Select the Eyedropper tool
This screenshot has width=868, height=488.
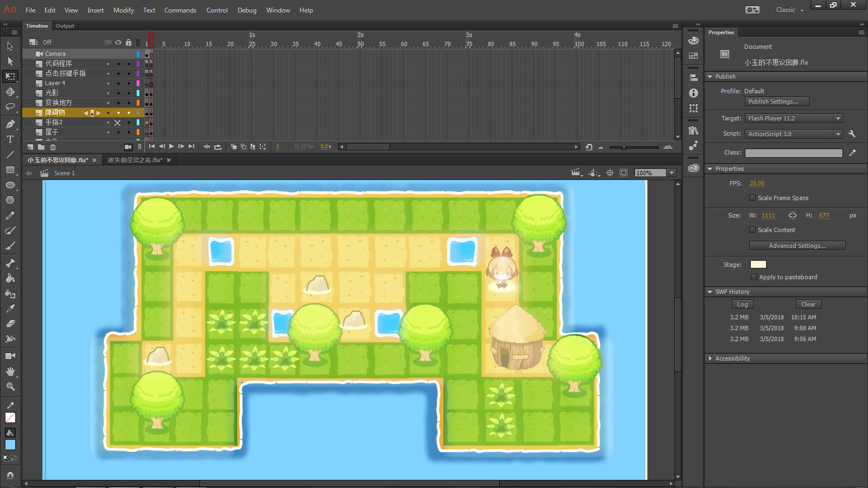(x=10, y=308)
